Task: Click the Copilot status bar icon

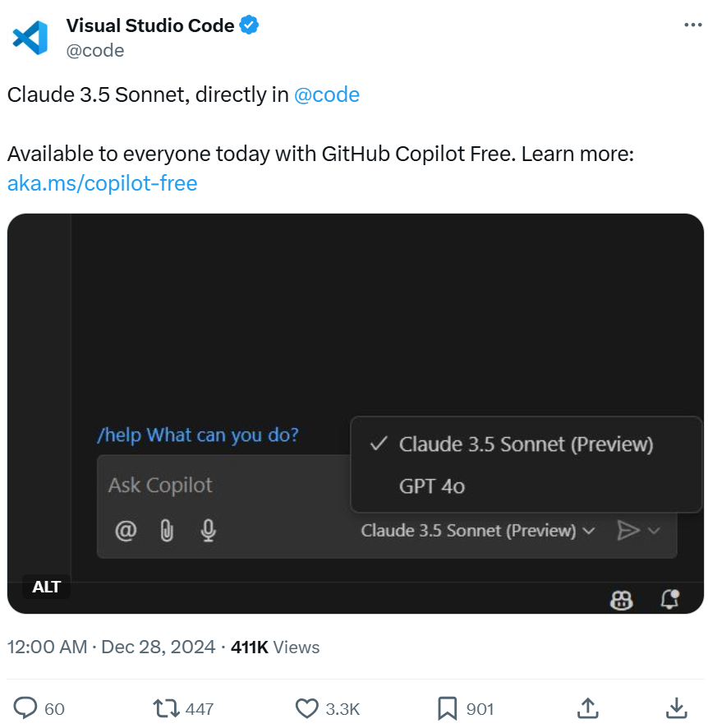Action: click(x=621, y=599)
